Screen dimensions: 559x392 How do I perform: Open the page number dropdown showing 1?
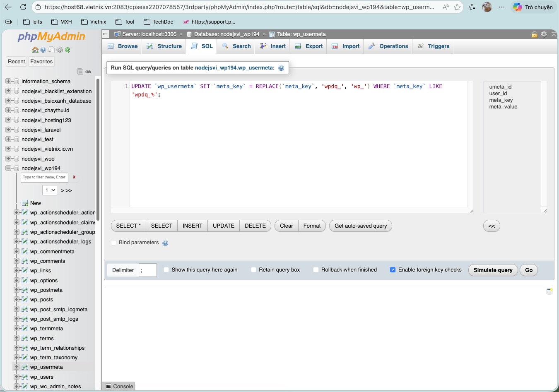tap(49, 190)
